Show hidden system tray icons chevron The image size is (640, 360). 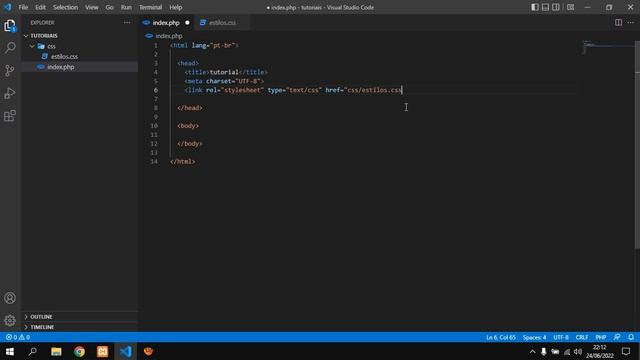532,351
